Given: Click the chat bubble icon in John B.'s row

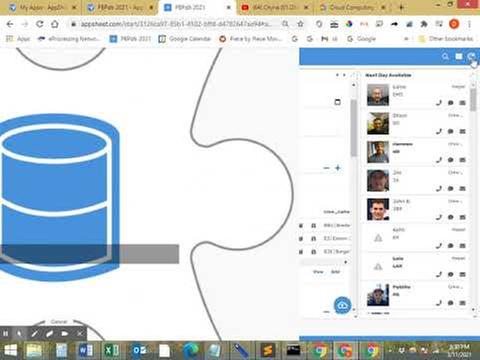Looking at the screenshot, I should pos(450,217).
